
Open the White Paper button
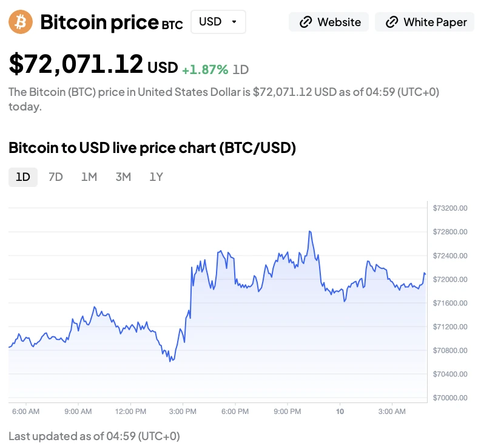pos(426,22)
